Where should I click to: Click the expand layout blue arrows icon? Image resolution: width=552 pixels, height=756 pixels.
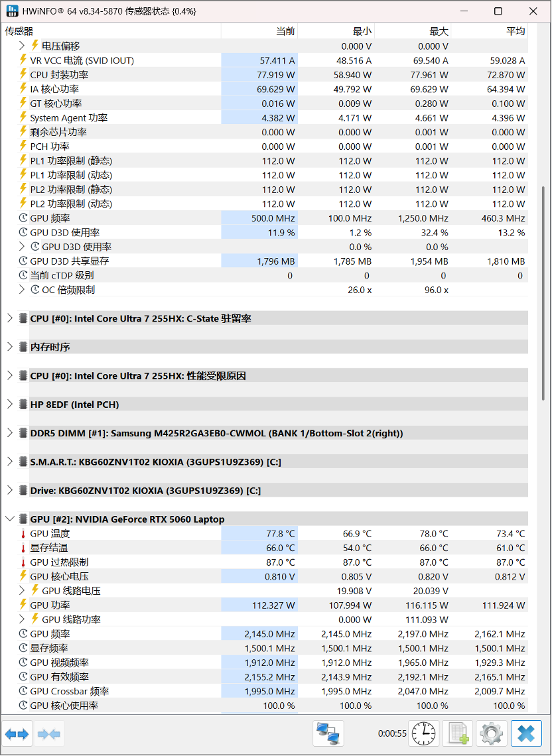point(17,733)
